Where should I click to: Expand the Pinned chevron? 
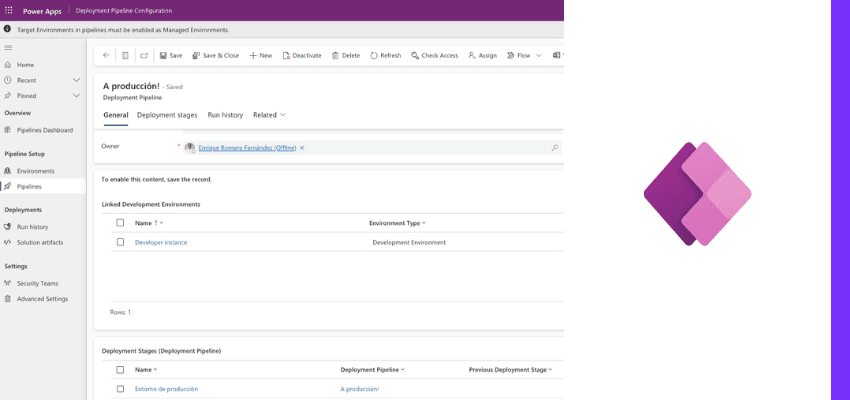(76, 95)
